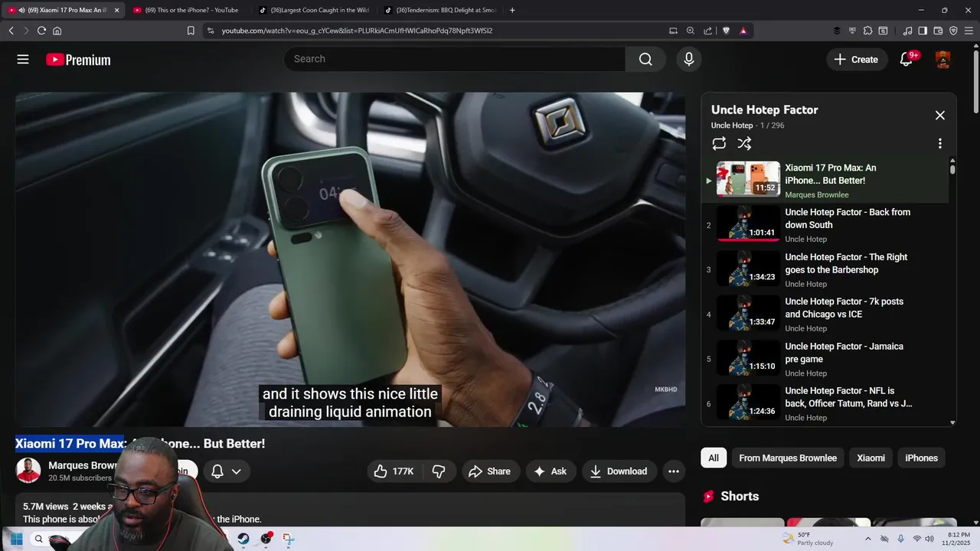The width and height of the screenshot is (980, 551).
Task: Close the Uncle Hotep Factor playlist panel
Action: click(940, 116)
